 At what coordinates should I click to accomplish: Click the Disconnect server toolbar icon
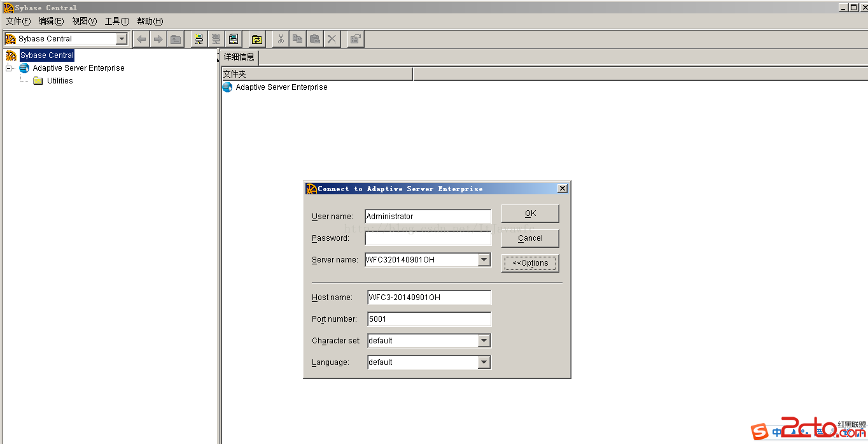pyautogui.click(x=216, y=39)
